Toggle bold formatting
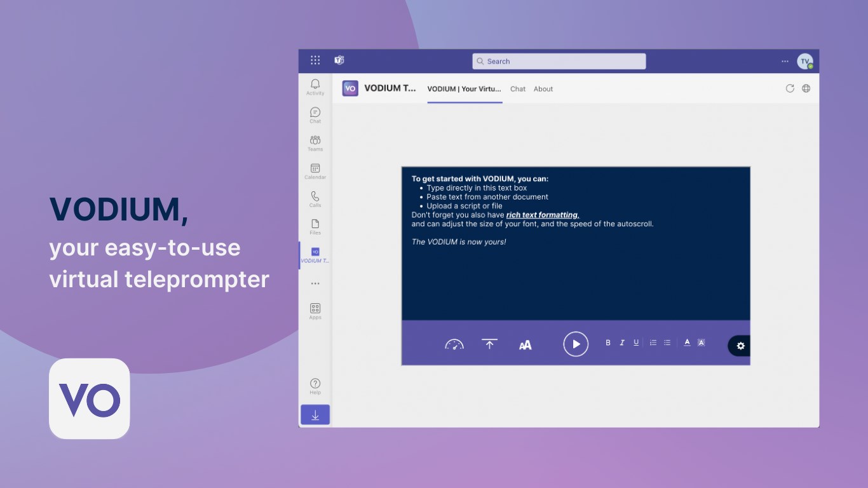This screenshot has height=488, width=868. tap(608, 342)
